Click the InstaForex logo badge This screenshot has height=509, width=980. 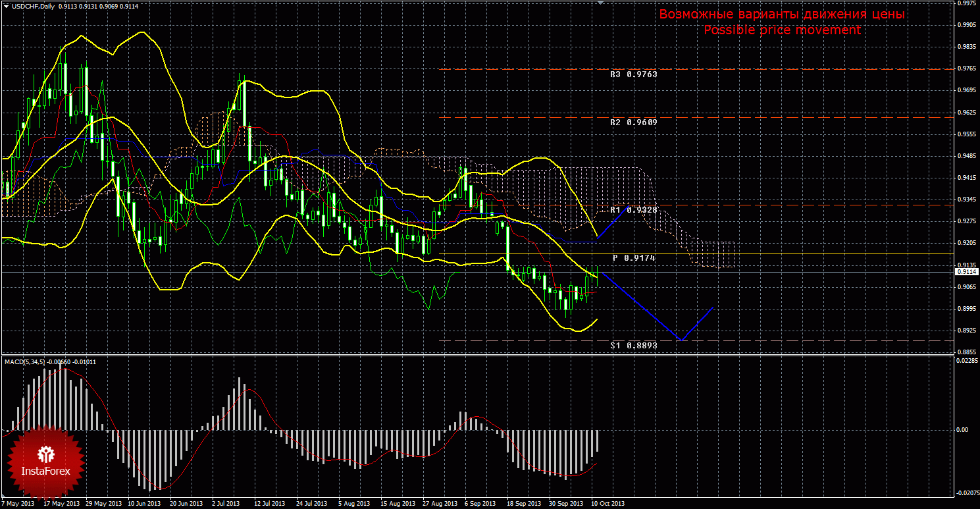pos(45,461)
